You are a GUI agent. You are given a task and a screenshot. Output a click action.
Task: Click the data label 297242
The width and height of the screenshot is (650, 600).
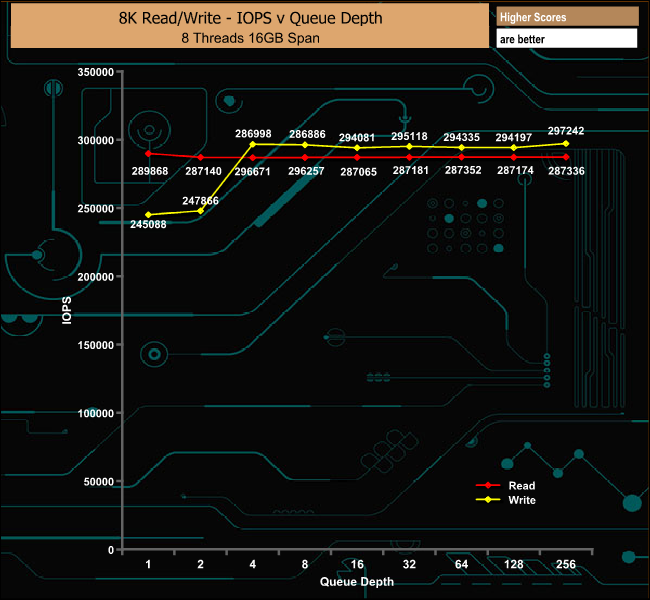pos(566,131)
